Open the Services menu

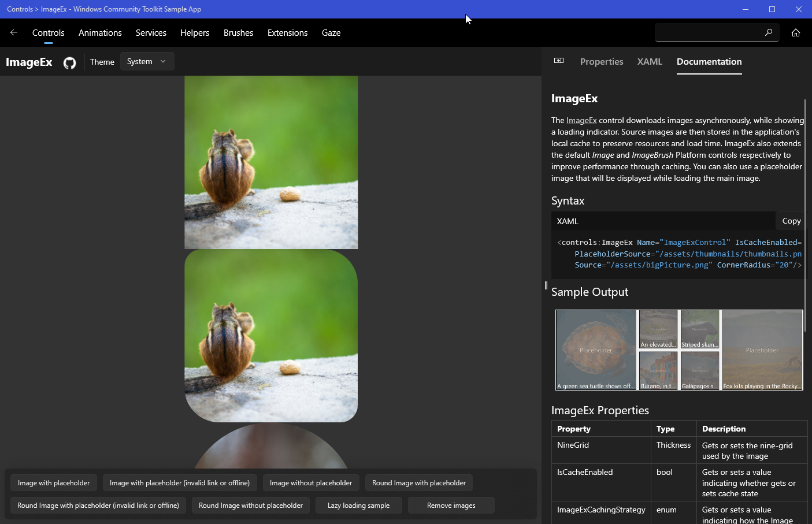click(x=151, y=33)
